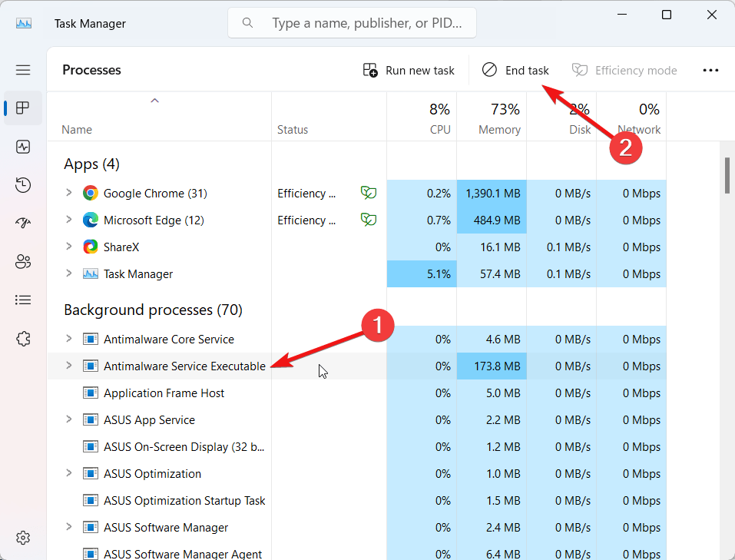The height and width of the screenshot is (560, 735).
Task: Click the vertical scrollbar thumb
Action: coord(727,175)
